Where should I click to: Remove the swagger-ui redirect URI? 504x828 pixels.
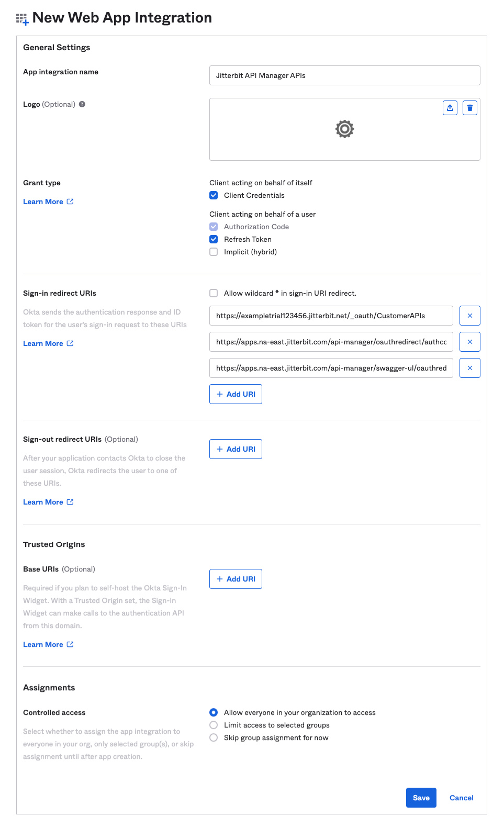(470, 368)
